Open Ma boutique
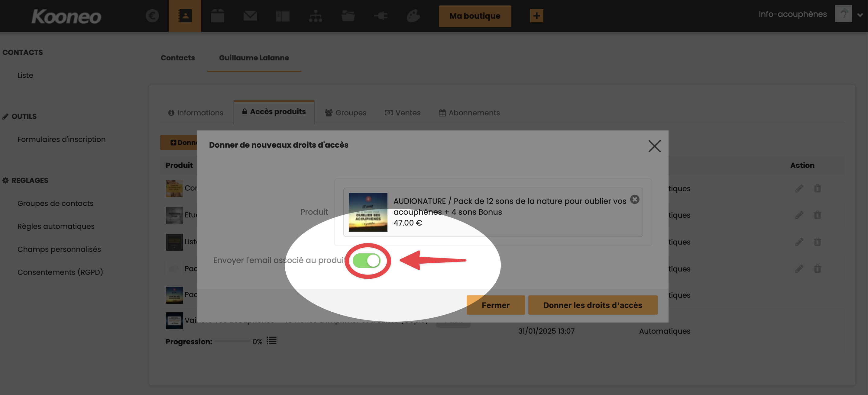Viewport: 868px width, 395px height. [x=475, y=16]
